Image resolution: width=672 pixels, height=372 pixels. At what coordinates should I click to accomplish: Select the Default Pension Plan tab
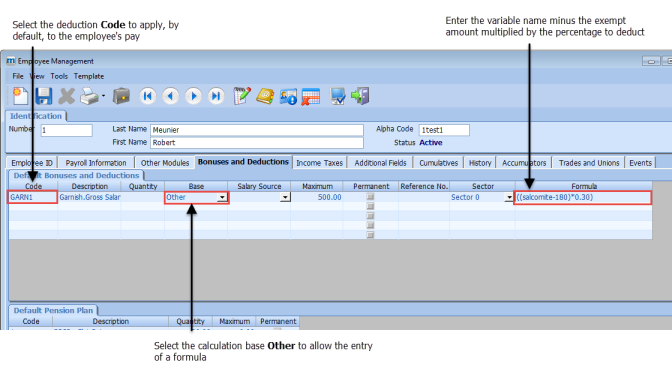click(53, 310)
